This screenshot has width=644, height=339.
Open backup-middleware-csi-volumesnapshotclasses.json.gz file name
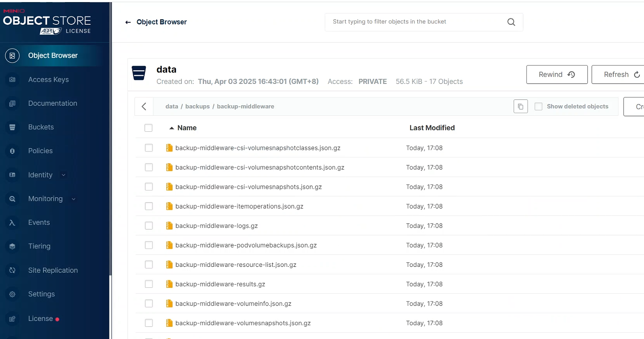258,148
